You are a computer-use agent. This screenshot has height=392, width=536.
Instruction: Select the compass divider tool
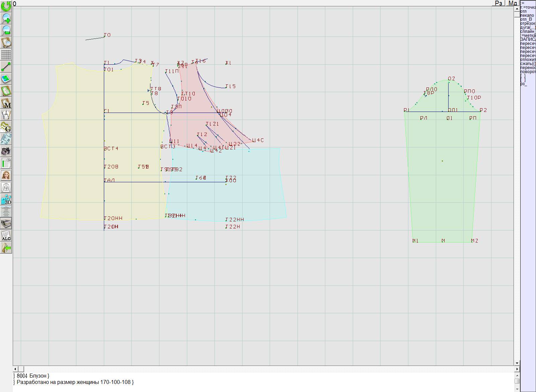tap(6, 115)
